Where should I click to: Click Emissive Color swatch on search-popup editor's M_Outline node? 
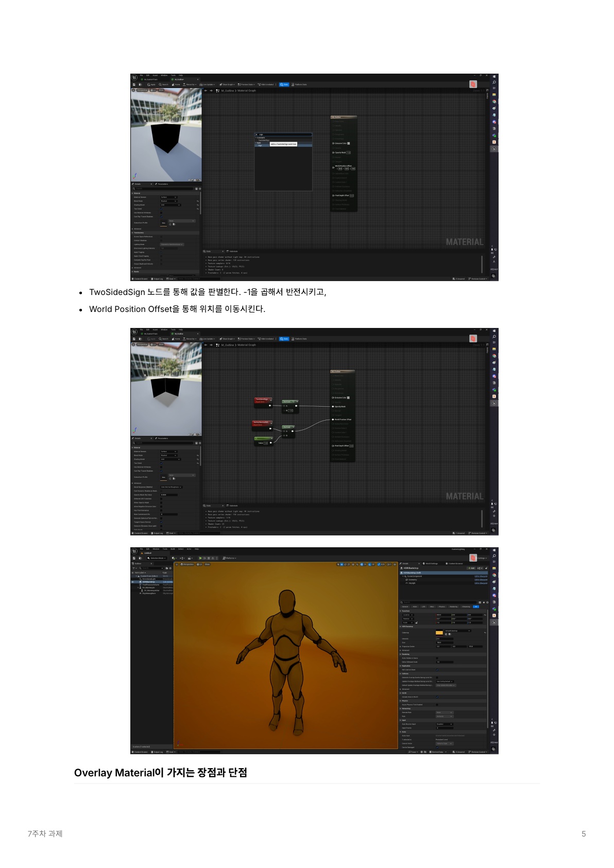pyautogui.click(x=348, y=143)
